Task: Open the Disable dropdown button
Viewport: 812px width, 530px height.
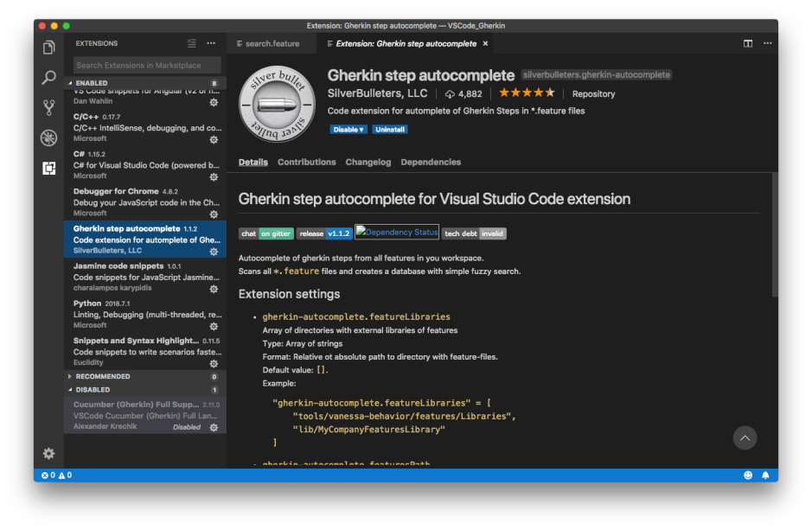Action: [x=348, y=130]
